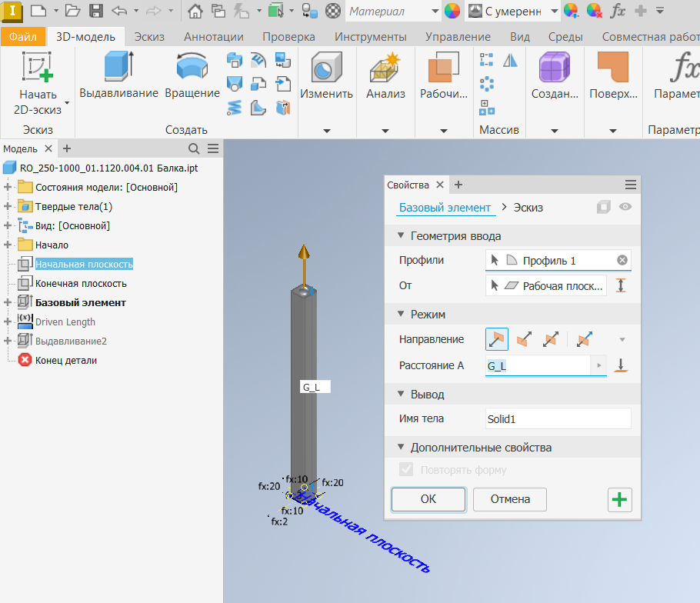Expand the Вид: [Основной] node
The width and height of the screenshot is (700, 603).
pyautogui.click(x=8, y=225)
